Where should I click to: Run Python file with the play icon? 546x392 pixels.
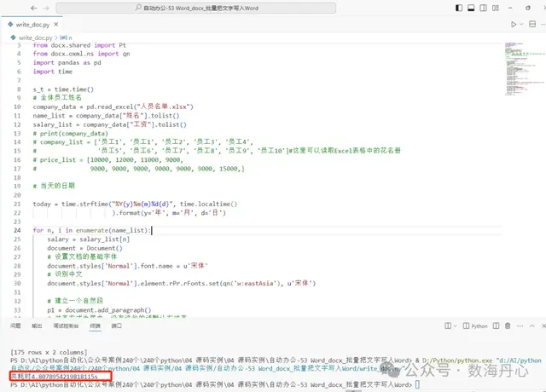point(514,25)
